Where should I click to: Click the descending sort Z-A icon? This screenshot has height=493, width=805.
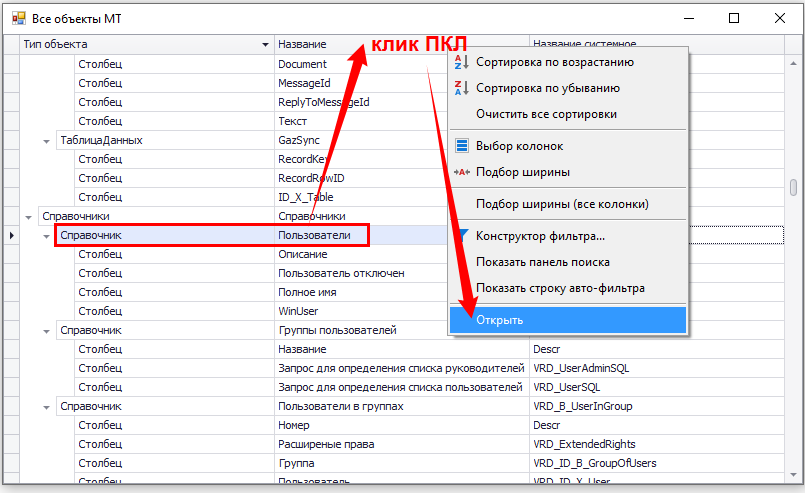[461, 88]
